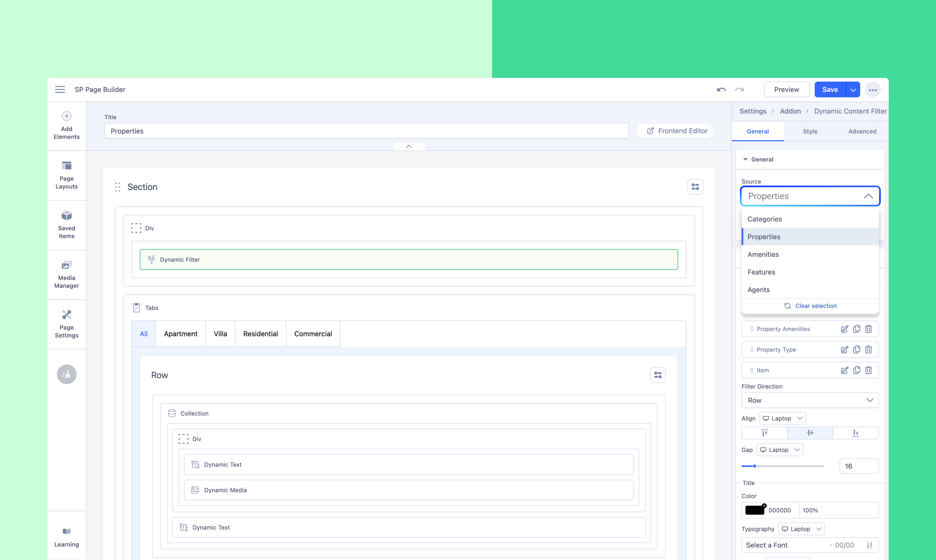The height and width of the screenshot is (560, 936).
Task: Open the Row settings icon
Action: coord(658,375)
